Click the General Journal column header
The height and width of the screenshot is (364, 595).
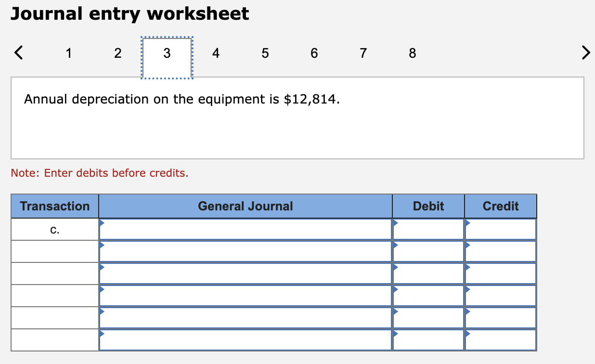[246, 206]
